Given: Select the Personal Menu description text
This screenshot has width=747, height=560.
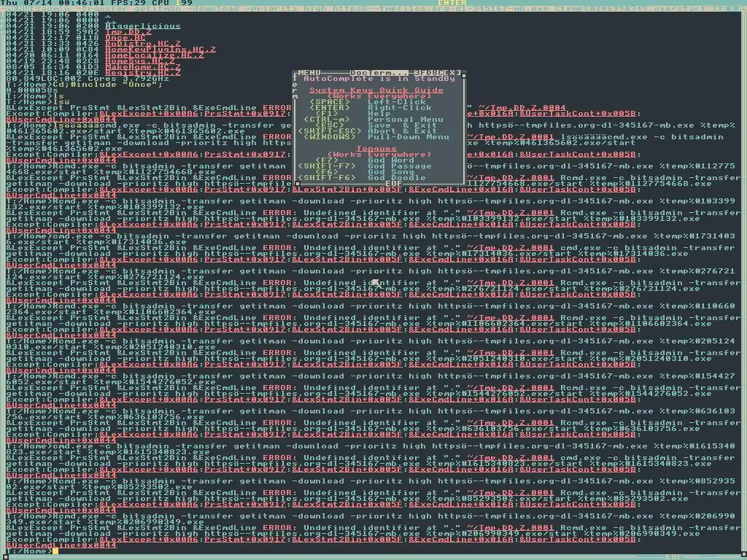Looking at the screenshot, I should tap(406, 120).
